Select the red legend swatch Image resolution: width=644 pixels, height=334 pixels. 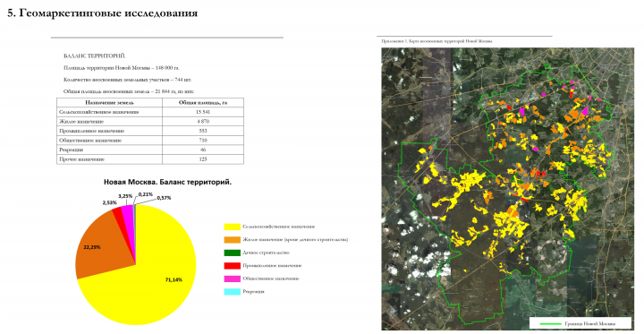point(232,266)
